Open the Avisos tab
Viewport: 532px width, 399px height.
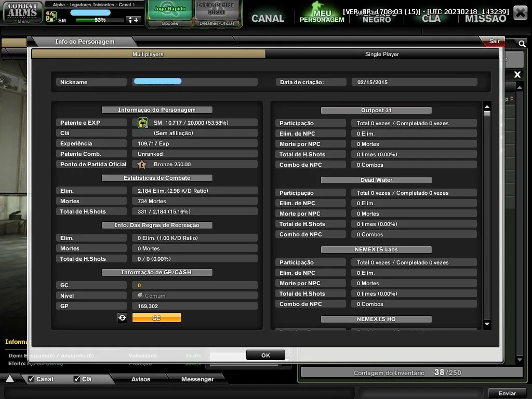coord(141,379)
